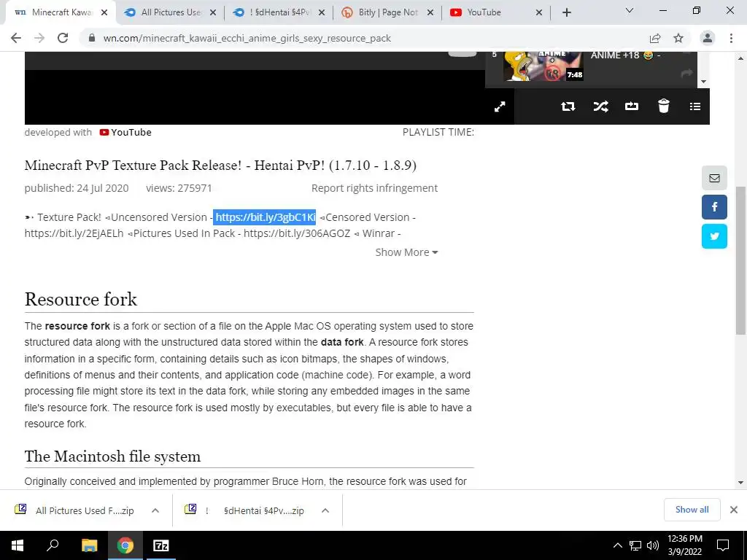Click the page vertical scrollbar thumb
This screenshot has height=560, width=747.
(741, 260)
